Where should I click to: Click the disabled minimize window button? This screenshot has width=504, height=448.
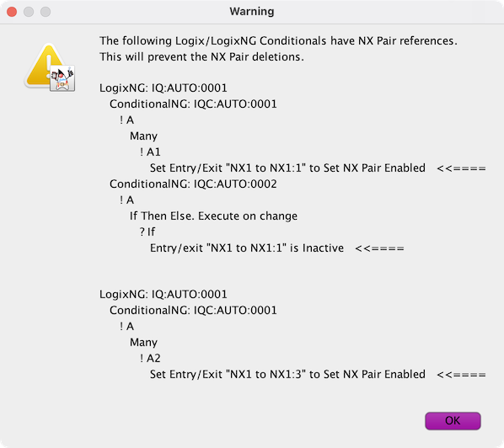coord(29,12)
